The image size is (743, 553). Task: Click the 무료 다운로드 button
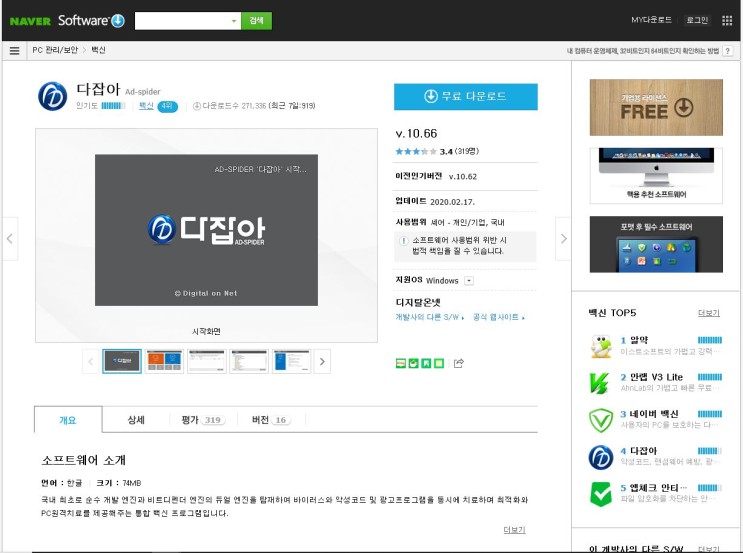tap(466, 97)
